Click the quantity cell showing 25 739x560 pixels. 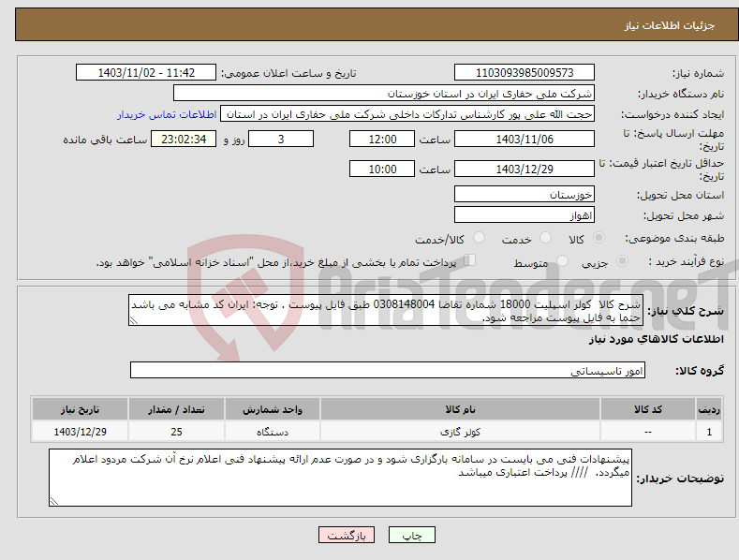tap(176, 432)
